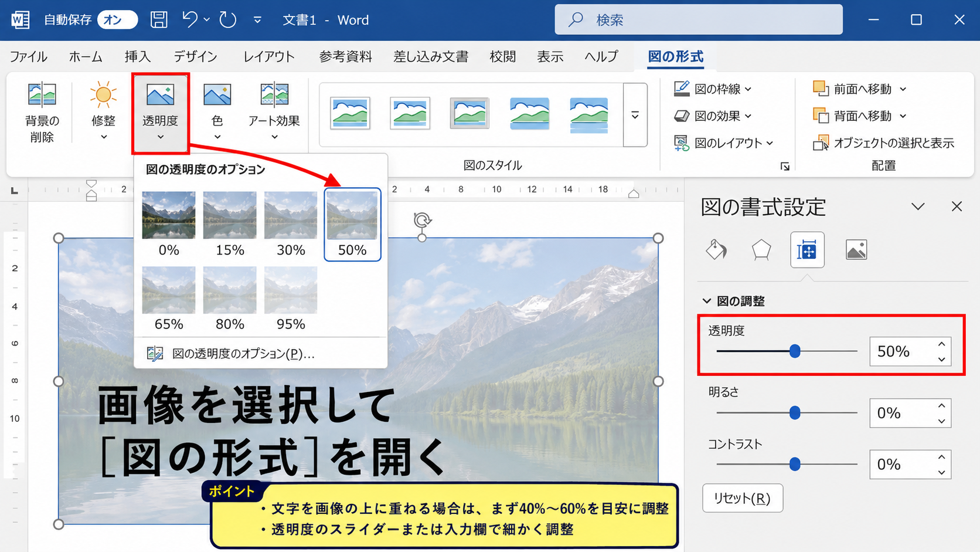Close the 図の書式設定 pane
Image resolution: width=980 pixels, height=552 pixels.
pyautogui.click(x=957, y=206)
